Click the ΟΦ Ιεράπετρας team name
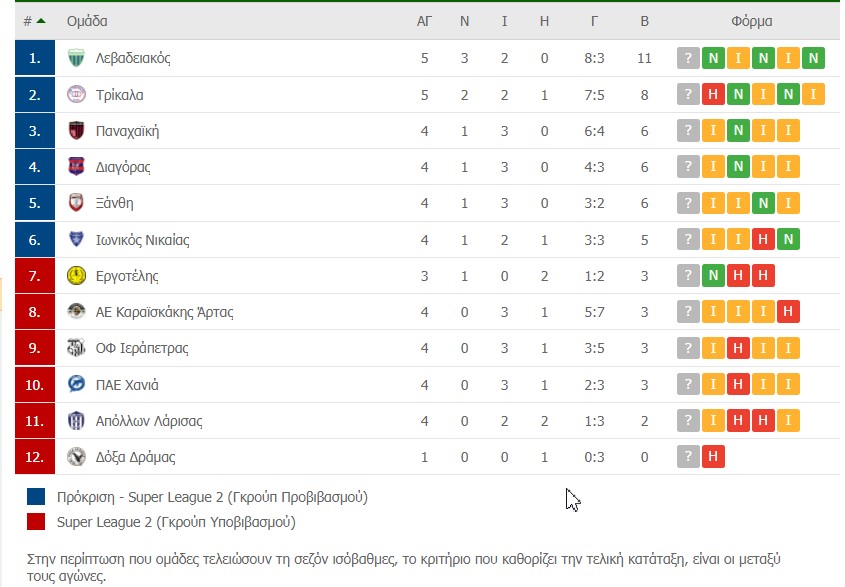This screenshot has height=587, width=845. [142, 348]
